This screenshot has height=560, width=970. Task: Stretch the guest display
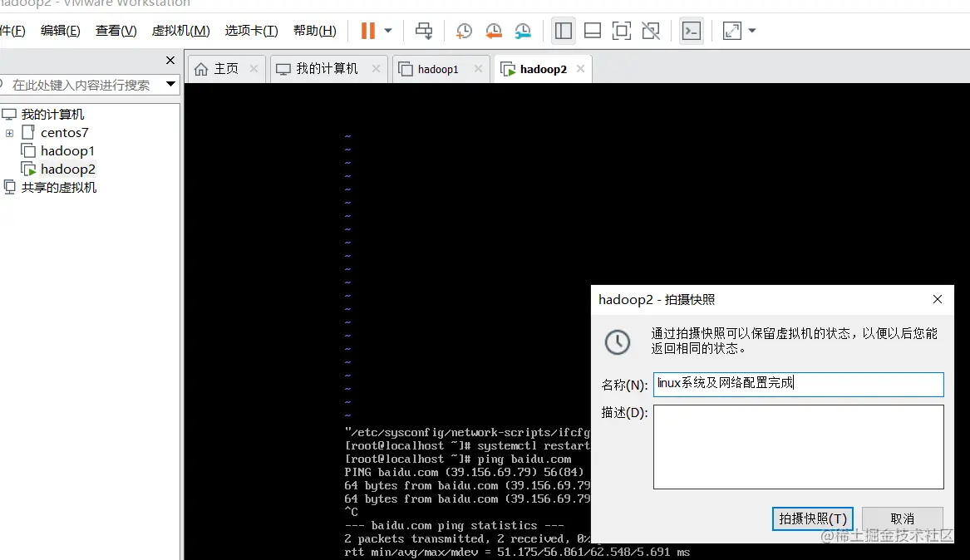coord(734,31)
